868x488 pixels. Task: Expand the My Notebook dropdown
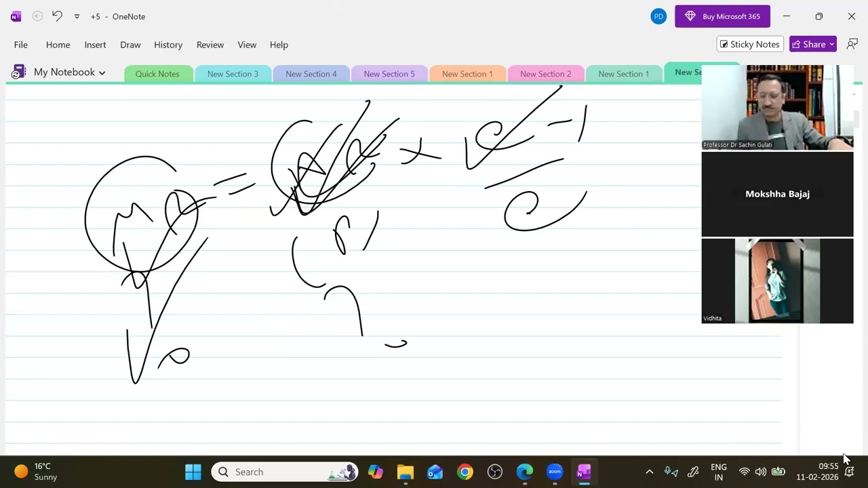click(x=69, y=72)
